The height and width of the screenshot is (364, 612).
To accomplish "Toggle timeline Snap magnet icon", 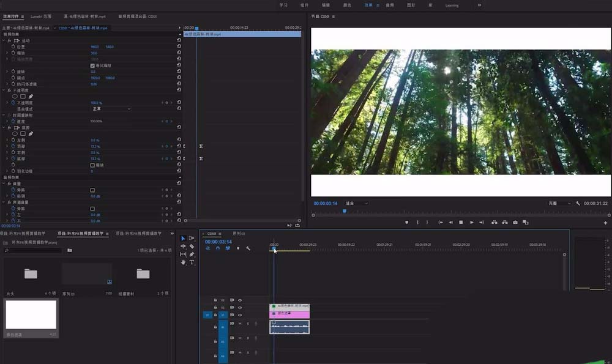I will tap(218, 248).
